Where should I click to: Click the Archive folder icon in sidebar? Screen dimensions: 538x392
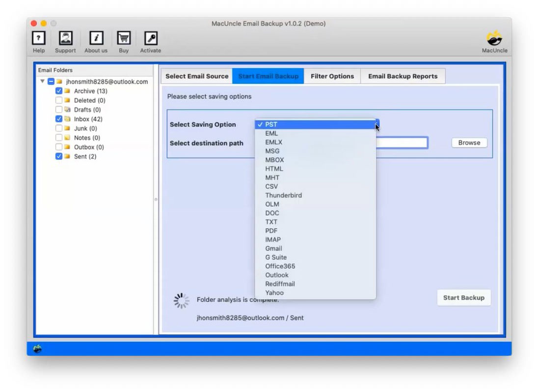(67, 91)
